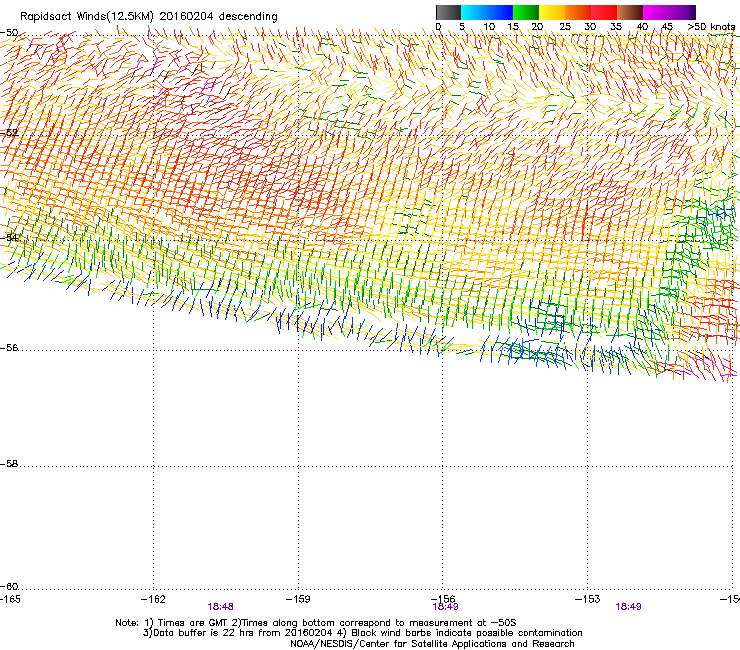
Task: Click the -52 latitude axis label
Action: tap(9, 133)
